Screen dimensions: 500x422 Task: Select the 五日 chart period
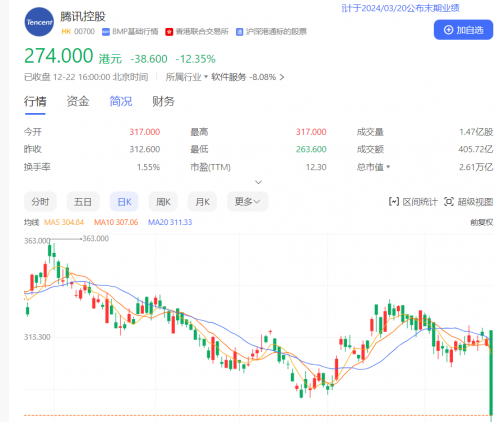pyautogui.click(x=83, y=202)
